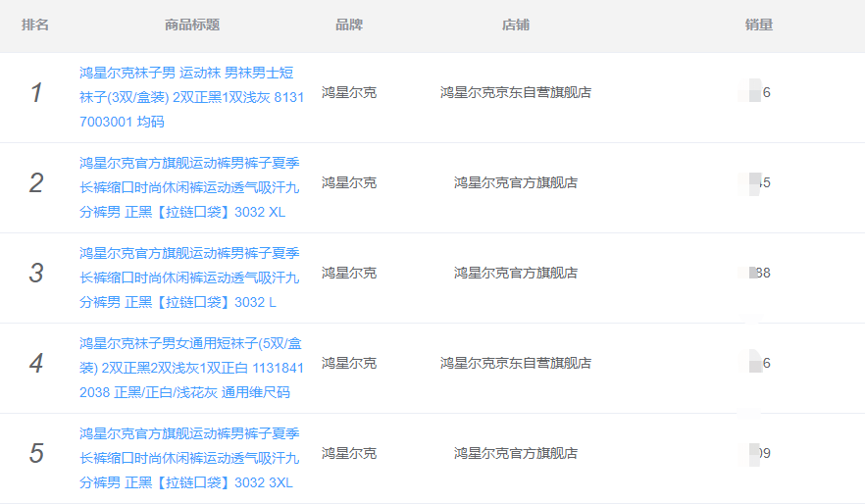Click store 鸿星尔克官方旗舰店 in rank 5 row
865x504 pixels.
[516, 453]
